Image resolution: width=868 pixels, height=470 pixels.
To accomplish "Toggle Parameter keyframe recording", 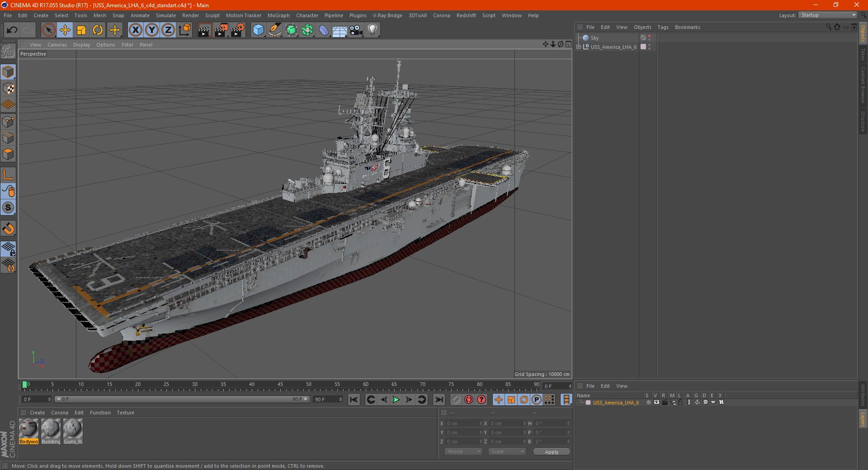I will tap(537, 399).
